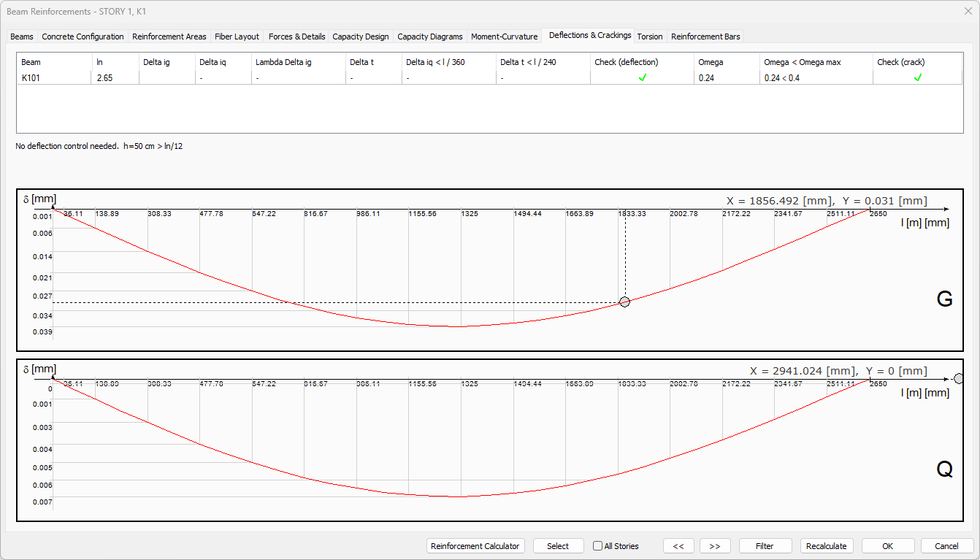Click the crack check green tick

(918, 77)
